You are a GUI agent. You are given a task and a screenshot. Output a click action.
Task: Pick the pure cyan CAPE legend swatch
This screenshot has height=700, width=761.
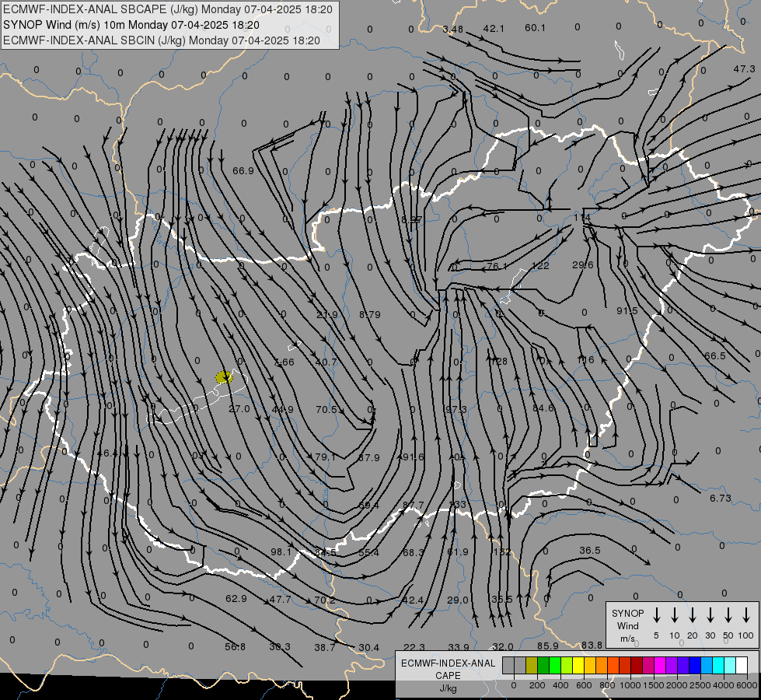pyautogui.click(x=717, y=665)
